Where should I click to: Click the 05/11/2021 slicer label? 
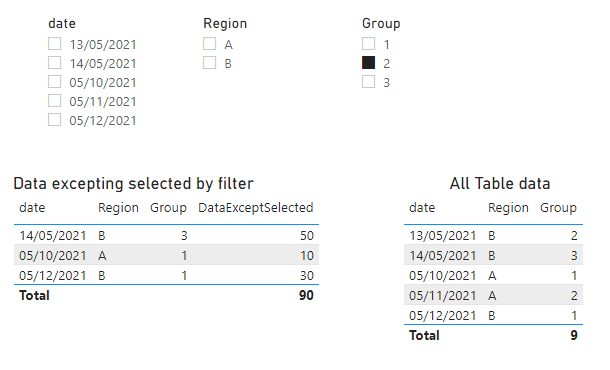(x=103, y=102)
